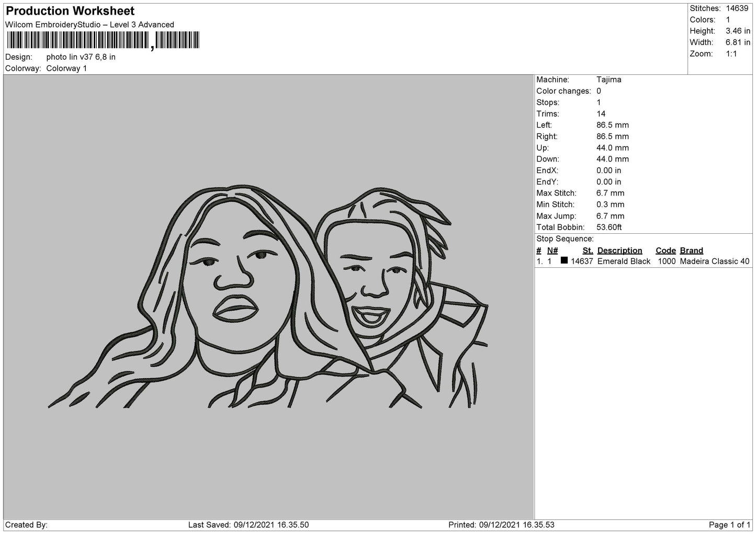Click the embroidery design preview of two faces
The height and width of the screenshot is (534, 756).
tap(269, 297)
